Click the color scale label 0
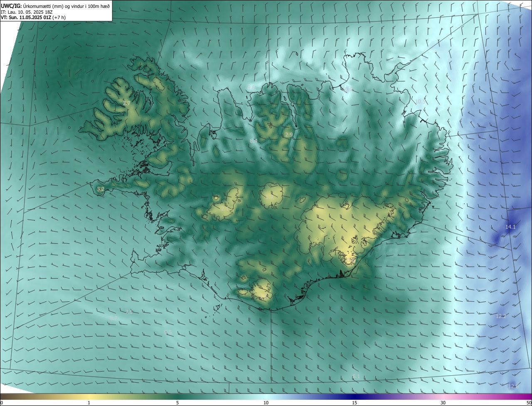The height and width of the screenshot is (406, 532). coord(2,403)
